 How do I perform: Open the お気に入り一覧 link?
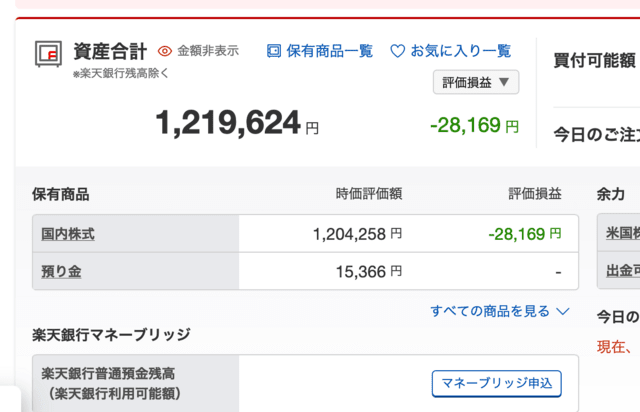(x=460, y=51)
